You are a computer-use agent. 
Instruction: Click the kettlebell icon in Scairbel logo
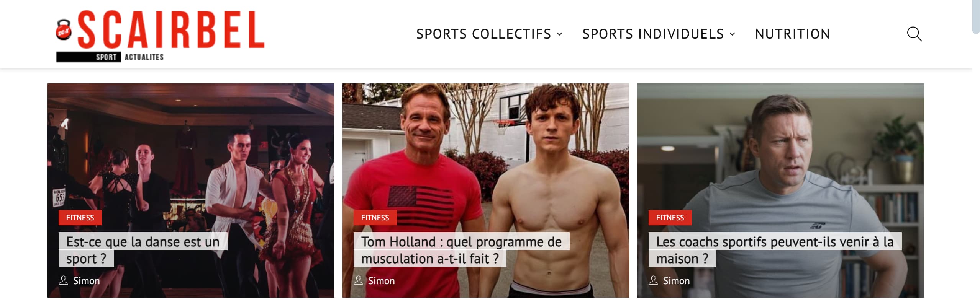[64, 30]
